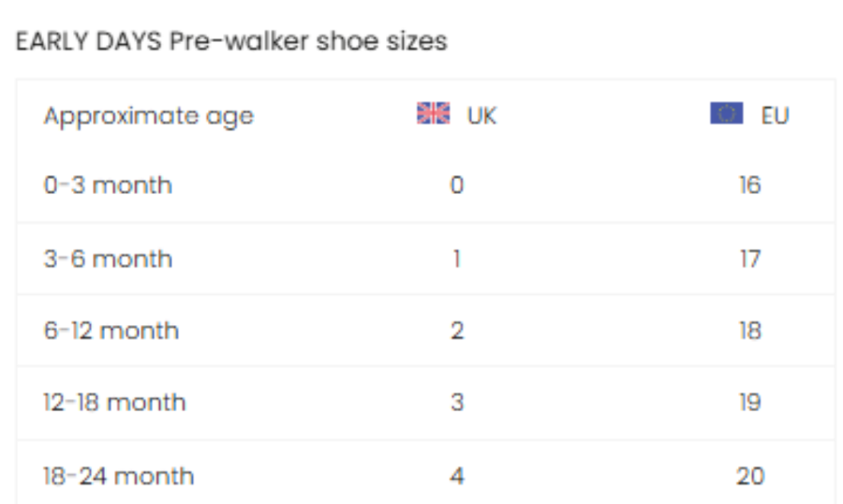Select the "18-24 month" age row label
843x504 pixels.
[118, 476]
